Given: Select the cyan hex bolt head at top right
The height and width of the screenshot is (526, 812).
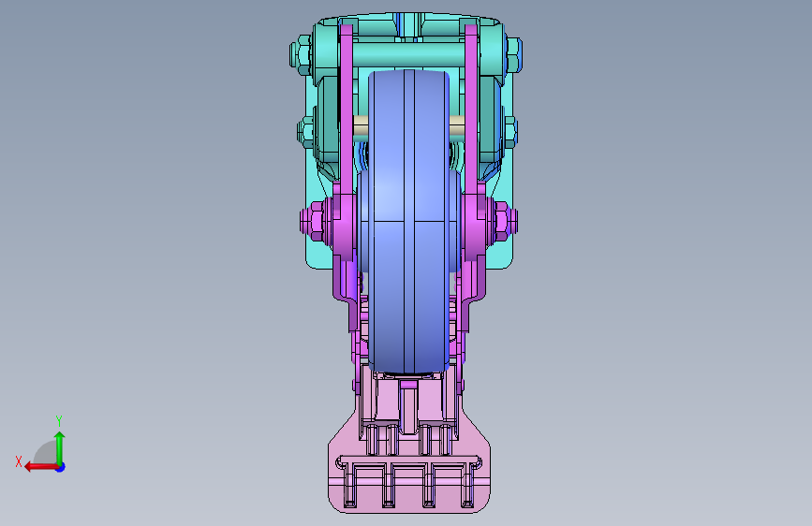Looking at the screenshot, I should coord(512,55).
